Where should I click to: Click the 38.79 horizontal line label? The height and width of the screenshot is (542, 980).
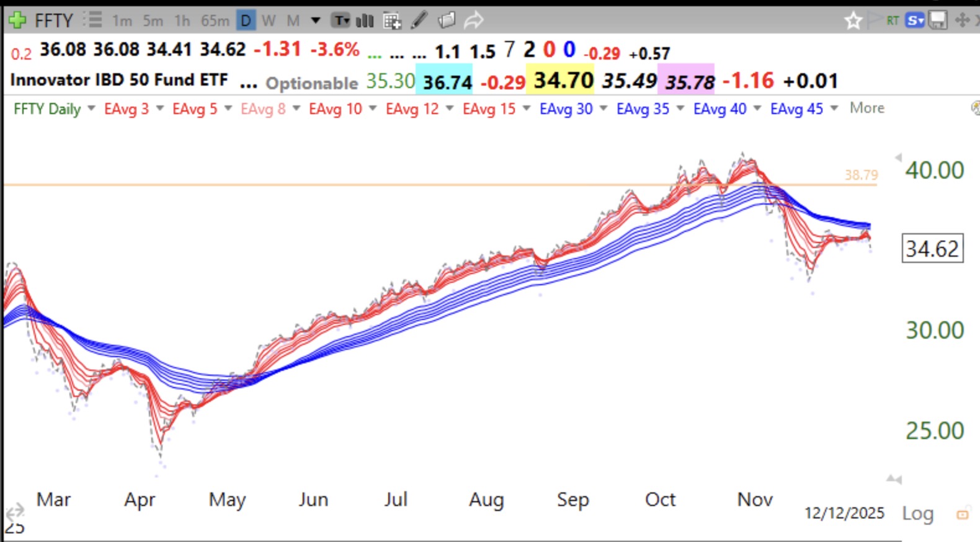click(x=861, y=175)
